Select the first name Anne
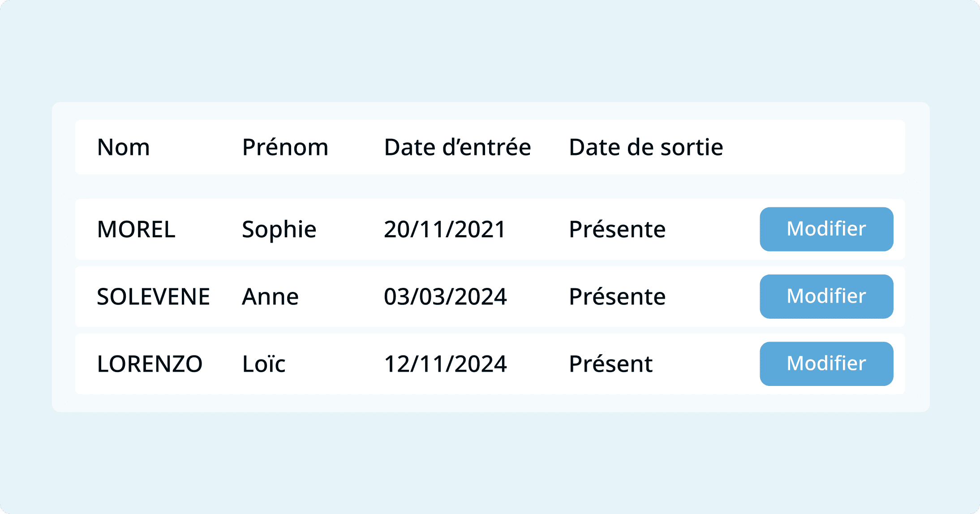The image size is (980, 514). point(270,296)
